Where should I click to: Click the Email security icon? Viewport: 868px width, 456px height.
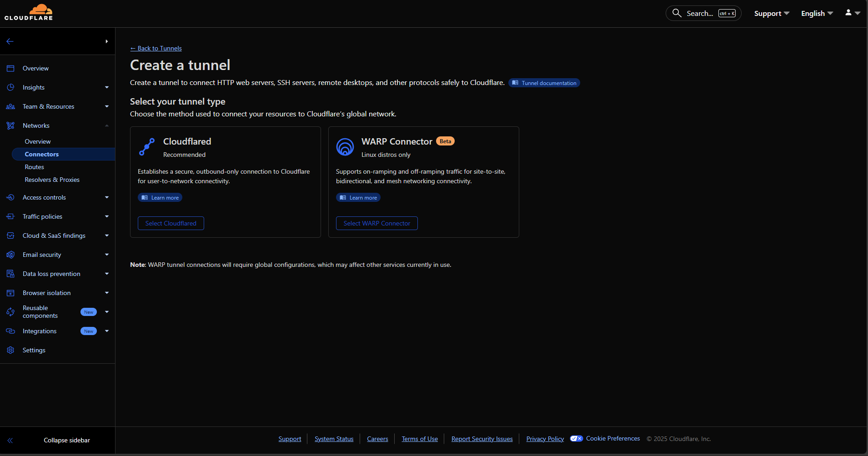10,255
